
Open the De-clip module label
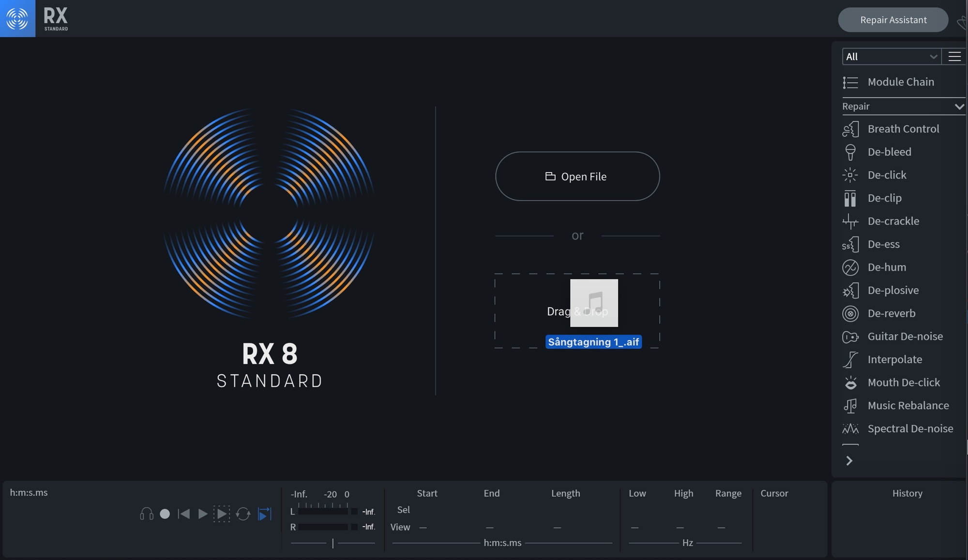point(885,198)
